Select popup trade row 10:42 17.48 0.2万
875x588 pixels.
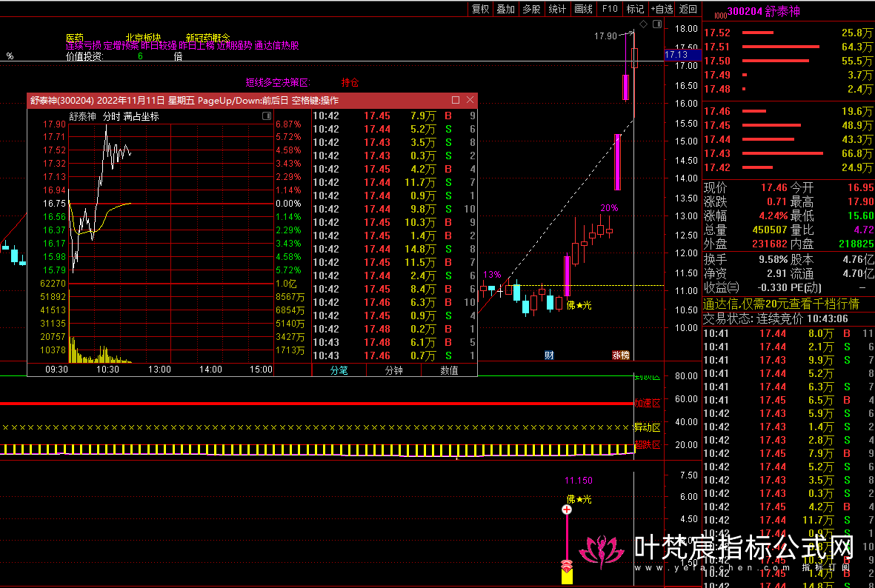394,329
